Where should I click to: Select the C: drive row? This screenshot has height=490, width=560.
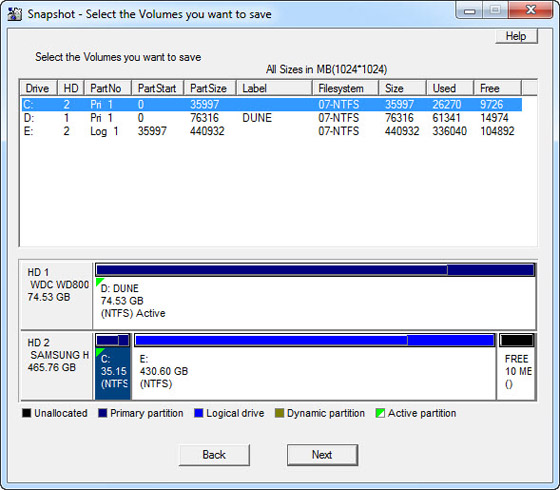(271, 104)
